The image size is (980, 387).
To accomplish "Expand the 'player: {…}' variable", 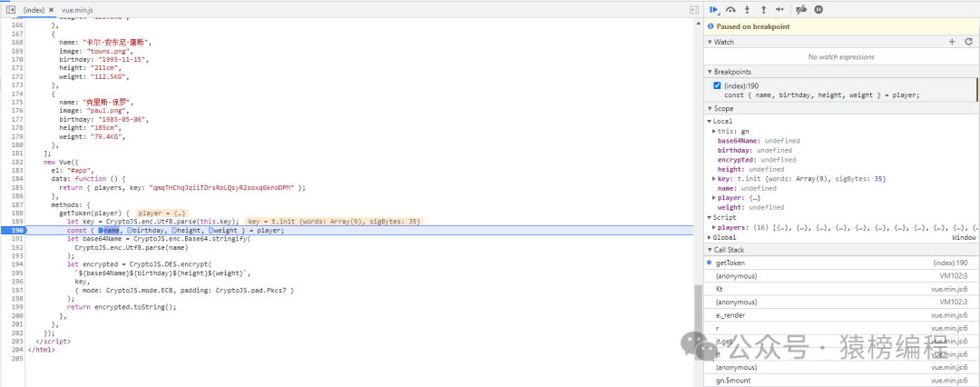I will pyautogui.click(x=714, y=198).
